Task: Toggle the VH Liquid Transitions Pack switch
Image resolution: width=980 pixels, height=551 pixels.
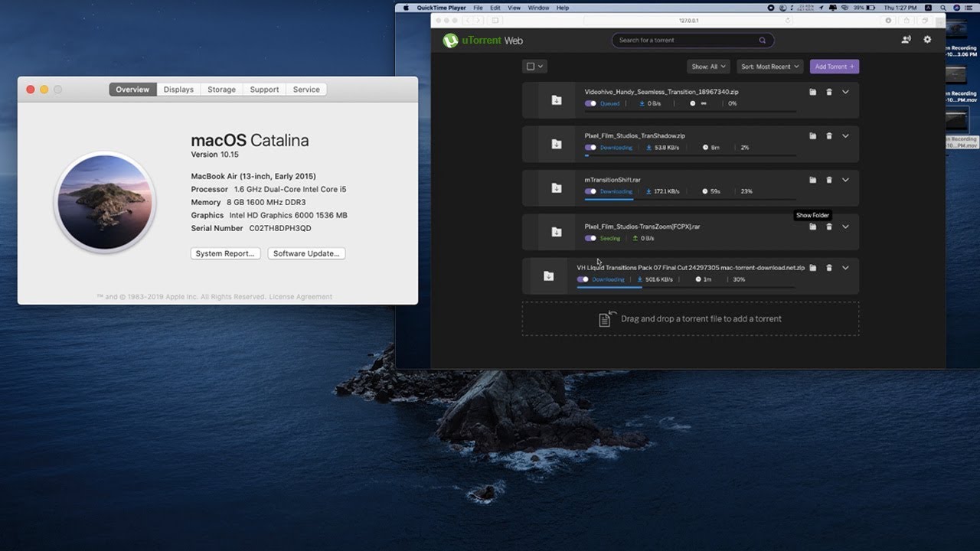Action: click(x=583, y=279)
